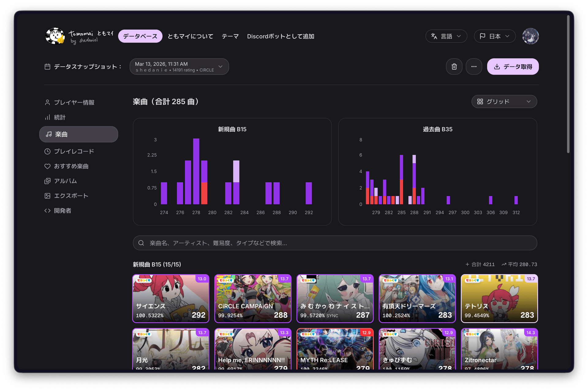Expand the グリッド view mode dropdown

tap(504, 101)
